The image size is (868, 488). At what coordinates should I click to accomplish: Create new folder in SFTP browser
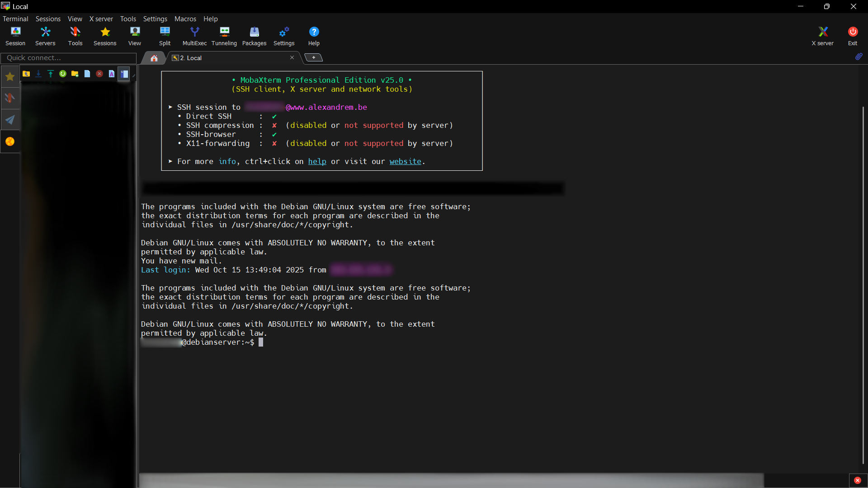[x=75, y=74]
